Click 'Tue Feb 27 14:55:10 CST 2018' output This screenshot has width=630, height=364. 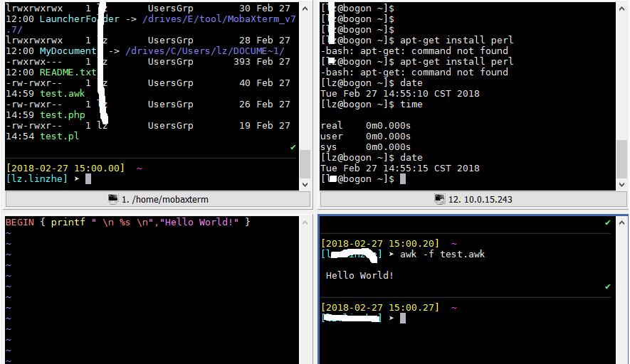click(x=400, y=94)
